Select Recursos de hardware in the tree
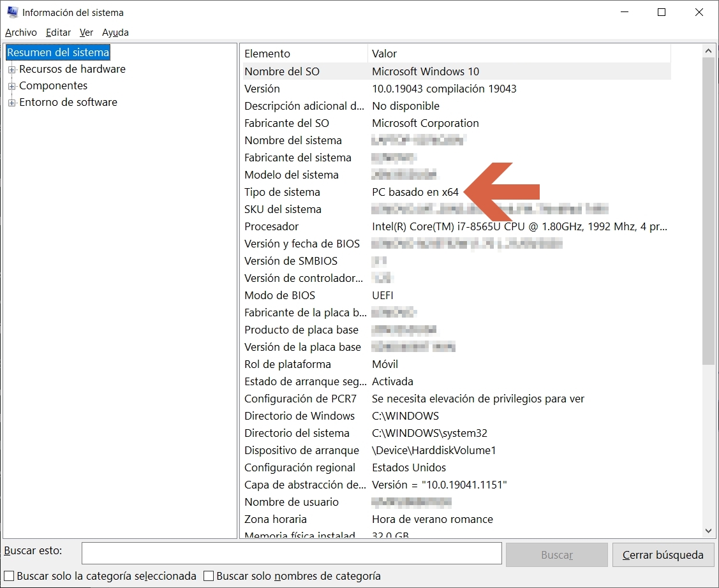 tap(73, 69)
